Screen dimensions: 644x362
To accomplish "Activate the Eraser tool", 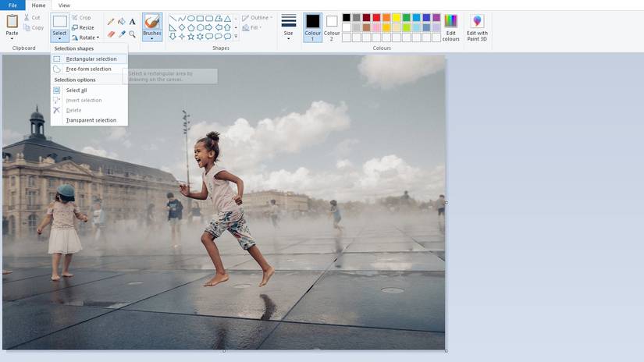I will 110,34.
